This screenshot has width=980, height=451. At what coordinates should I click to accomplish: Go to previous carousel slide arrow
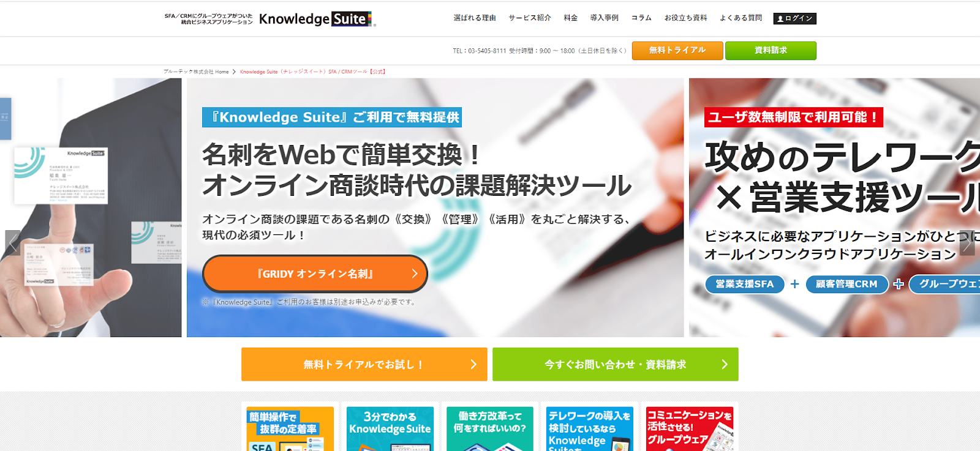point(12,242)
